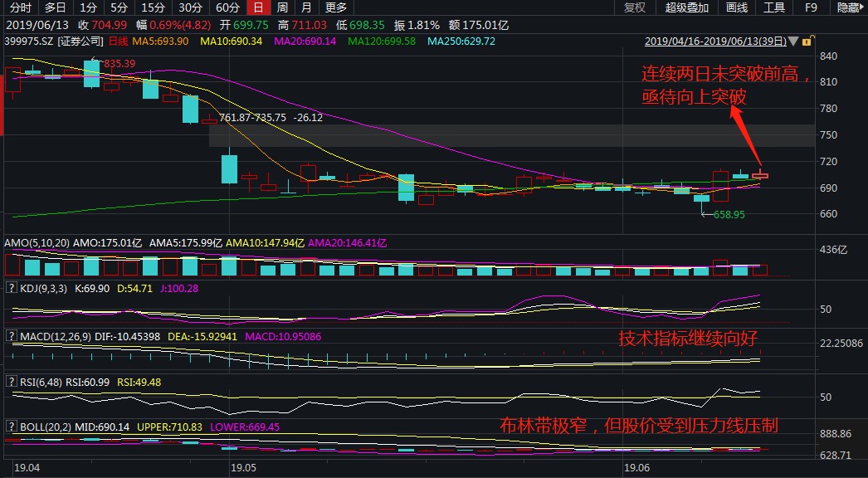This screenshot has height=478, width=868.
Task: Select the 15分 period tab
Action: pos(153,7)
